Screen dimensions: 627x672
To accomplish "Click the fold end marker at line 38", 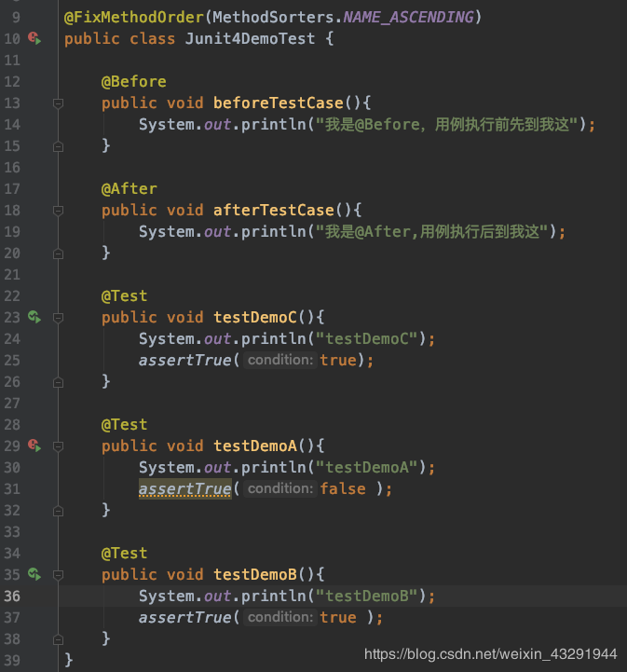I will pyautogui.click(x=59, y=639).
